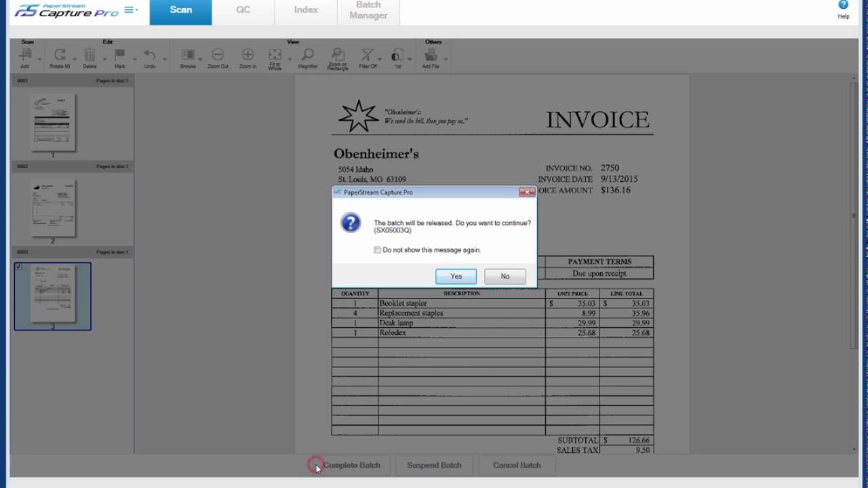This screenshot has height=488, width=868.
Task: Click the Undo arrow icon
Action: (150, 55)
